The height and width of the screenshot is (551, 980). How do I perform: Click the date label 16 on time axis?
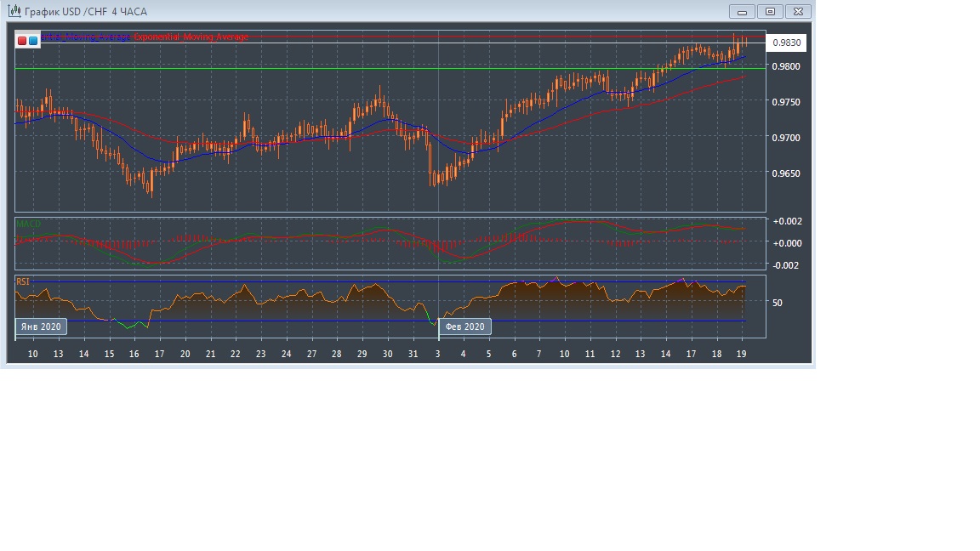(134, 355)
